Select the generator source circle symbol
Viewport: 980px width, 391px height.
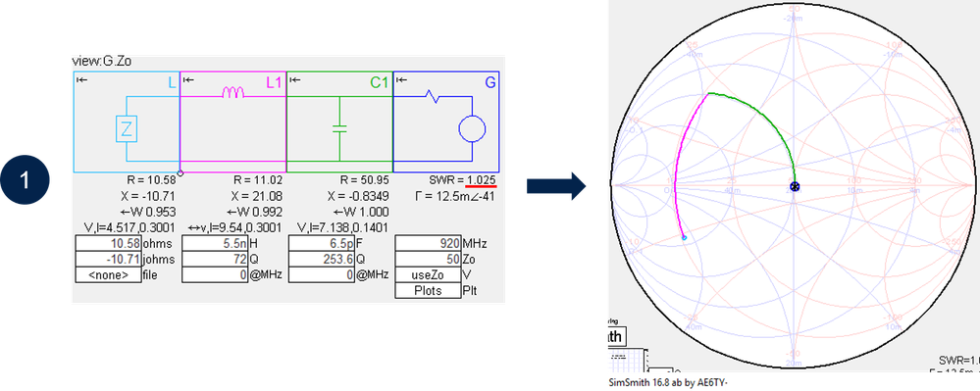pyautogui.click(x=473, y=129)
